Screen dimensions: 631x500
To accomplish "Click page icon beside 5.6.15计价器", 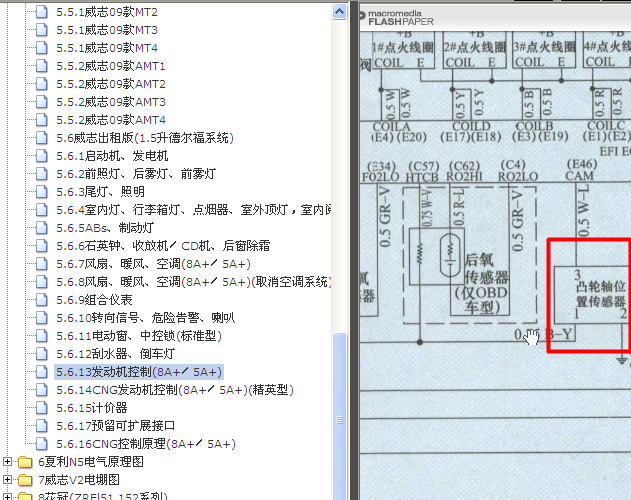I will (x=41, y=408).
